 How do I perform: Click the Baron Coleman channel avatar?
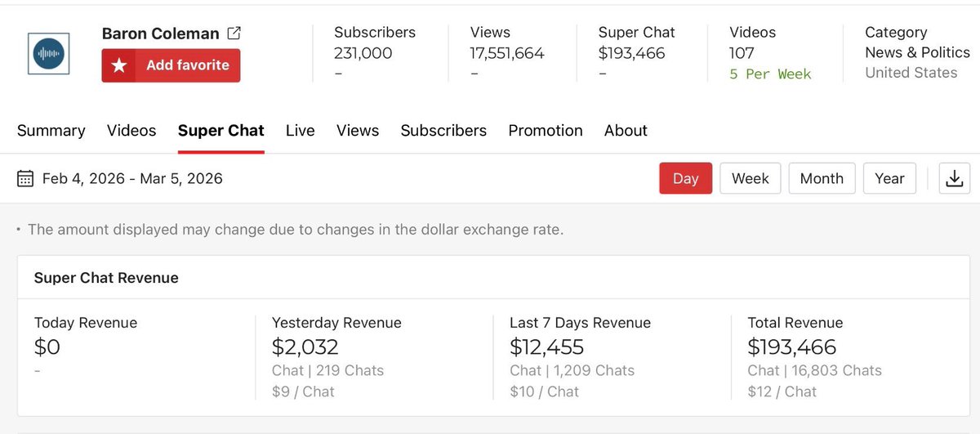click(x=49, y=54)
